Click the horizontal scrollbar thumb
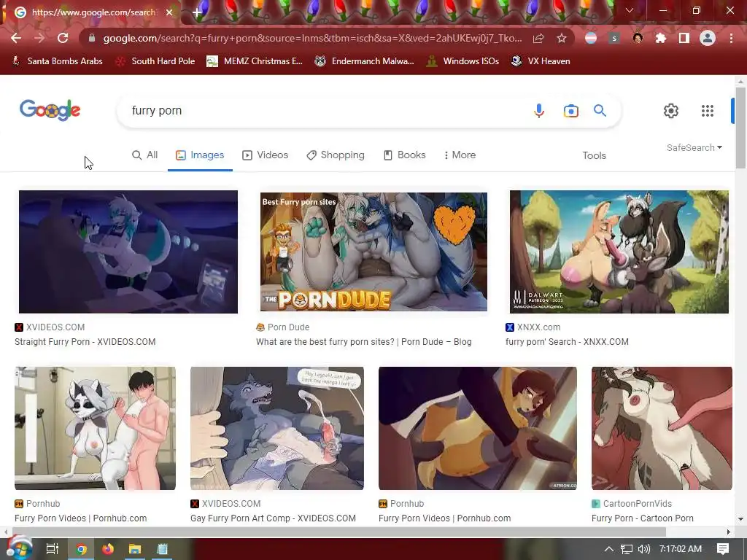The image size is (747, 560). (x=338, y=532)
